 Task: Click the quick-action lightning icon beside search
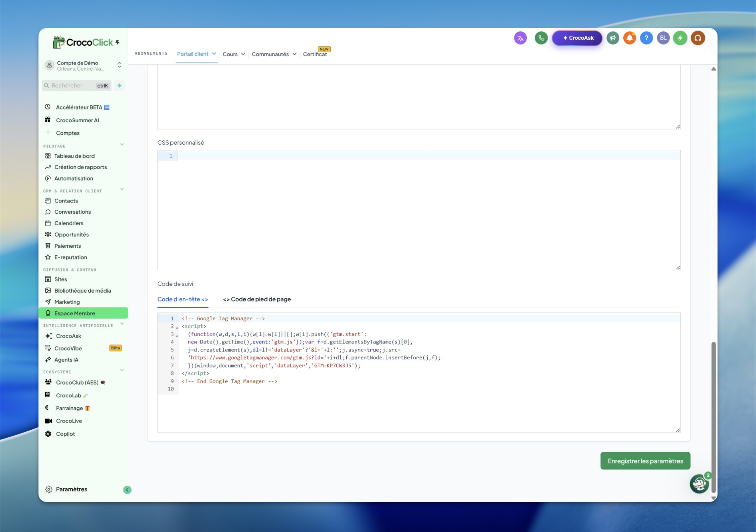tap(119, 85)
